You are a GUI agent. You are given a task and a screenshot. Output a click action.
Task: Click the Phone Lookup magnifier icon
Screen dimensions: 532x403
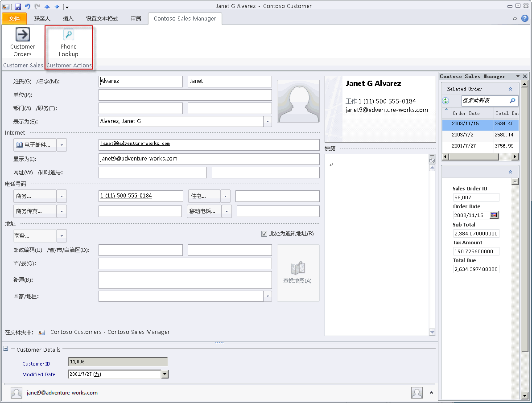tap(68, 35)
